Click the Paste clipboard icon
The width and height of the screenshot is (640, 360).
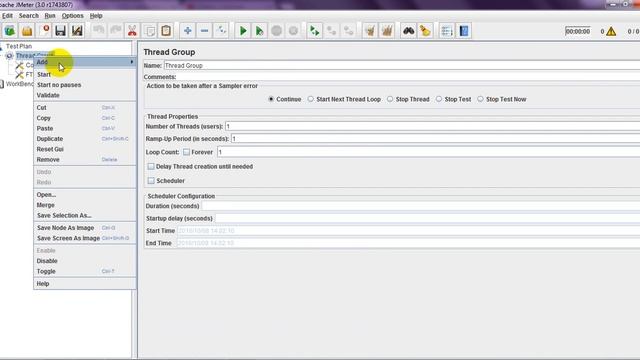coord(166,31)
